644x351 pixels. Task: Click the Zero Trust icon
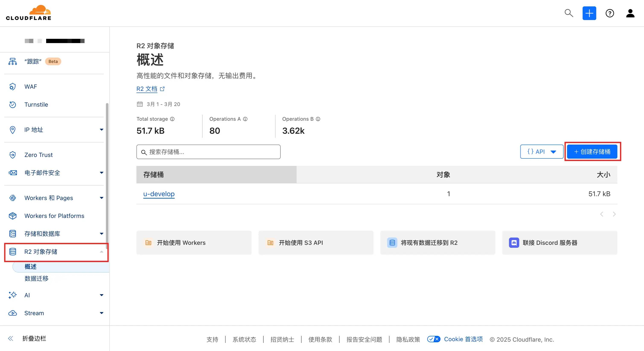[x=13, y=155]
